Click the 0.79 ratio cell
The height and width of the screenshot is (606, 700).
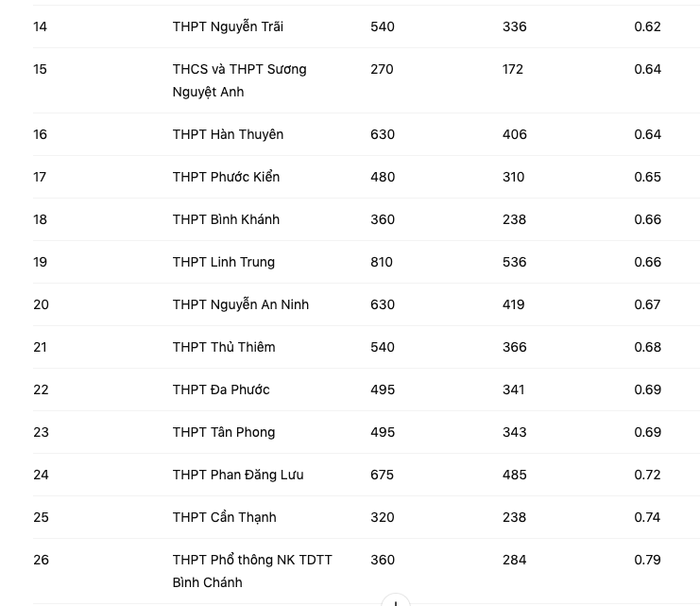(x=647, y=560)
